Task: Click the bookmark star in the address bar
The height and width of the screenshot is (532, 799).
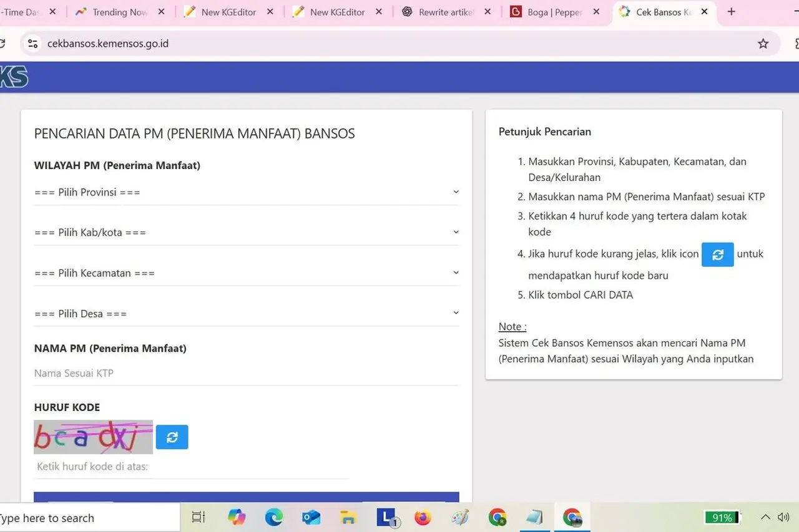Action: tap(763, 44)
